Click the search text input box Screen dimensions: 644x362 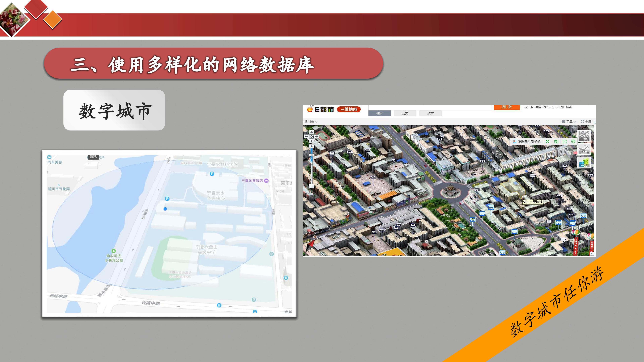click(x=430, y=107)
